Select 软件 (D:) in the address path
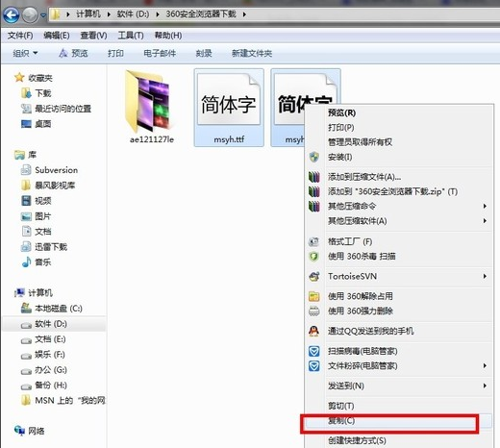This screenshot has height=448, width=500. click(x=133, y=14)
